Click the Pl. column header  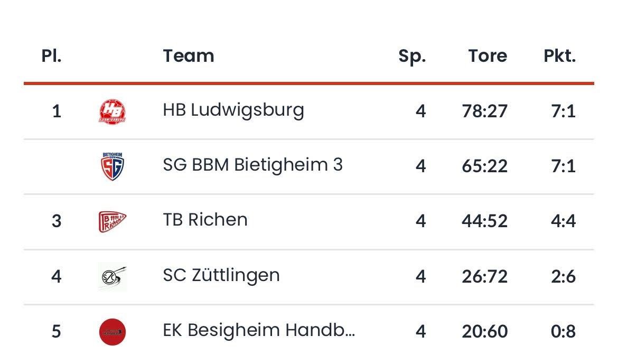tap(52, 56)
